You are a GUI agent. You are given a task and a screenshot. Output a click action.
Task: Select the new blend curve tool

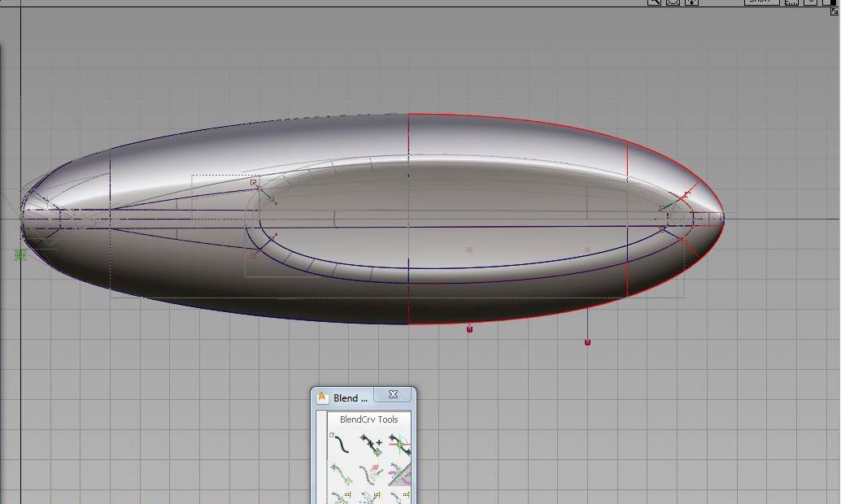(x=342, y=444)
